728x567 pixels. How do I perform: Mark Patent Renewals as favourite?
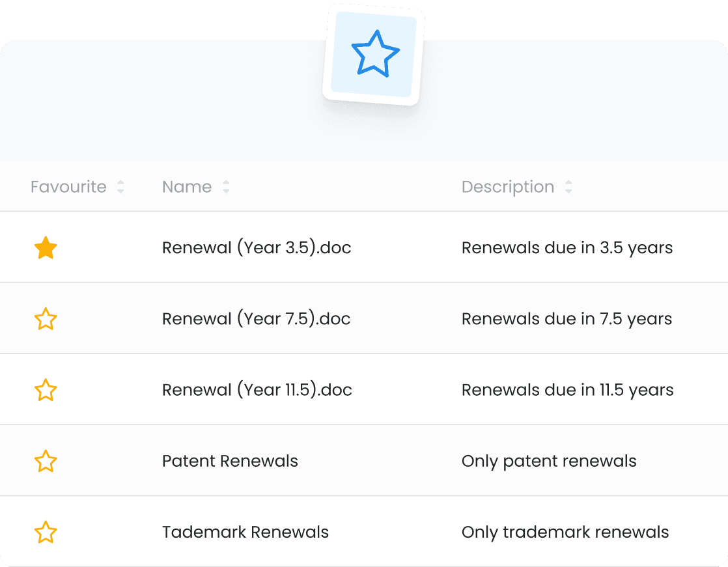[x=46, y=461]
